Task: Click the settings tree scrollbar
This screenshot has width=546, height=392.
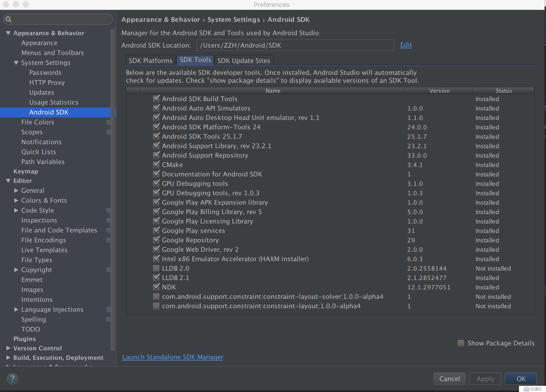Action: point(113,190)
